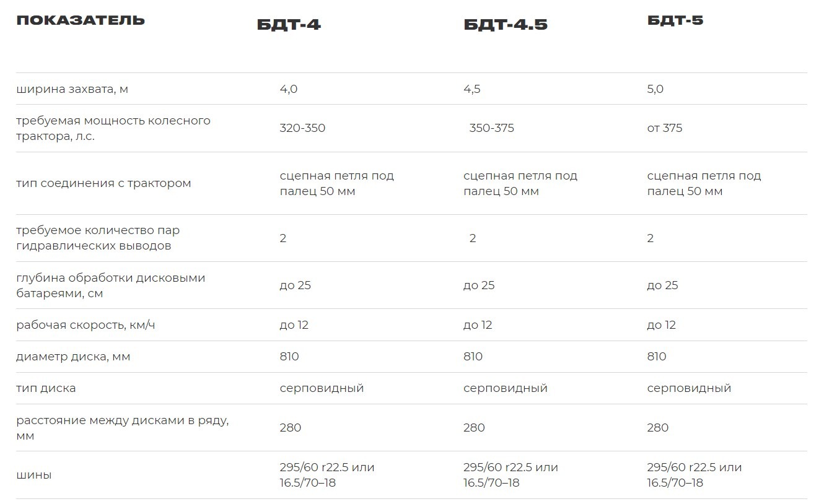This screenshot has width=824, height=504.
Task: Select the 5,0 working width value
Action: coord(655,89)
